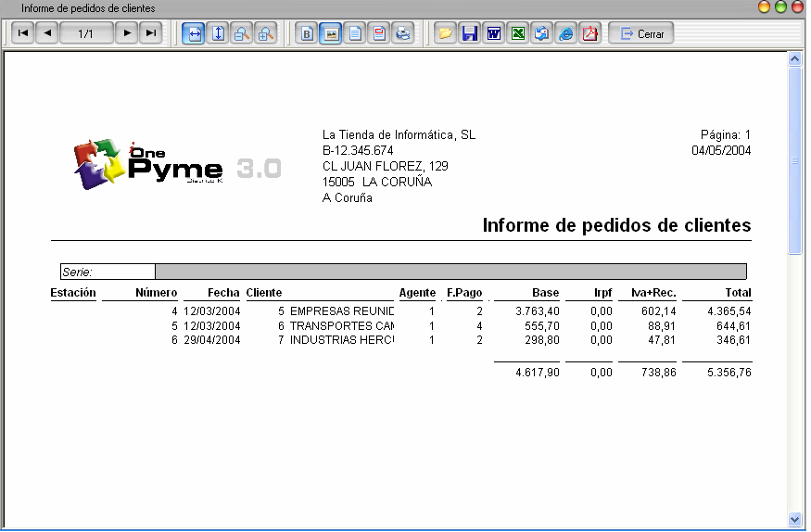
Task: Click the 1/1 page number field
Action: coord(86,33)
